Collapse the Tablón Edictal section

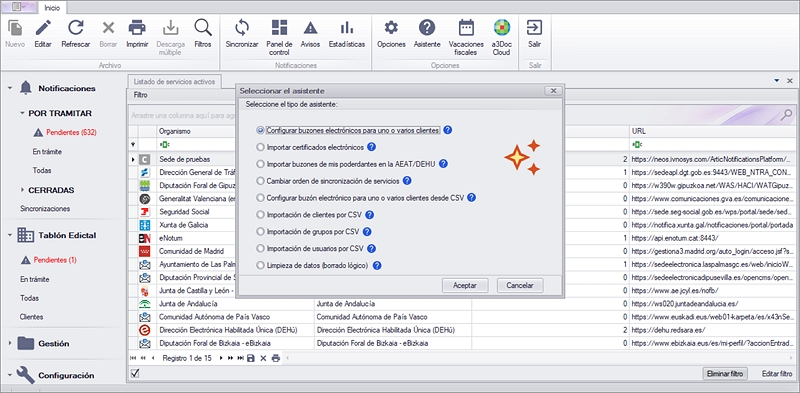click(10, 235)
